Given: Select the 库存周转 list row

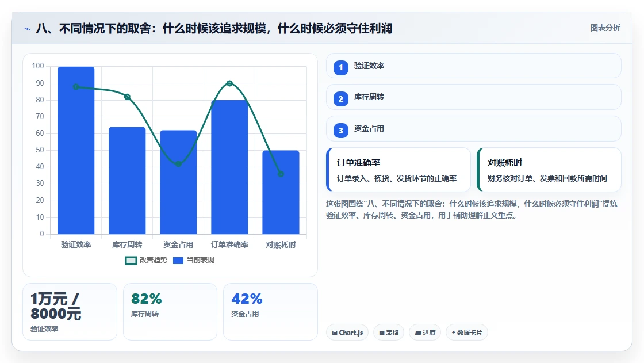Looking at the screenshot, I should click(x=474, y=97).
